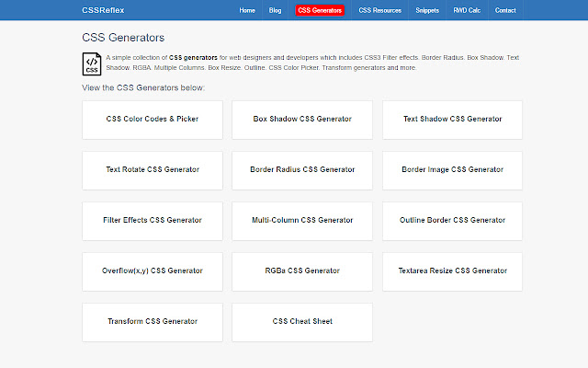Select the CSS Generators nav tab
This screenshot has width=588, height=368.
pos(320,10)
